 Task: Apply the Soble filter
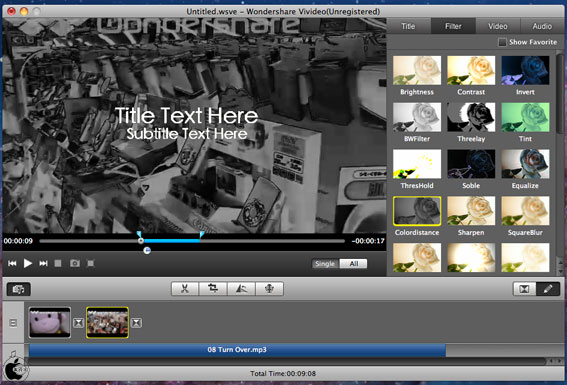coord(471,164)
